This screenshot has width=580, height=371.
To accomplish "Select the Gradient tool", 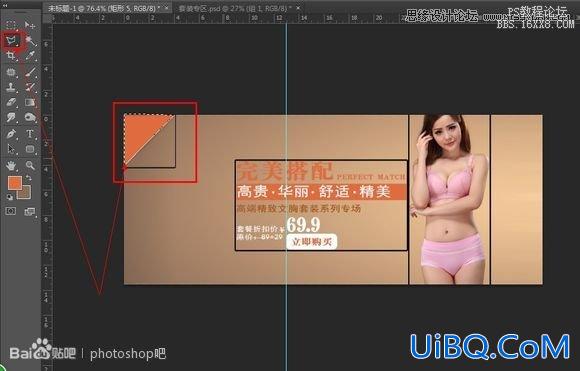I will coord(30,102).
